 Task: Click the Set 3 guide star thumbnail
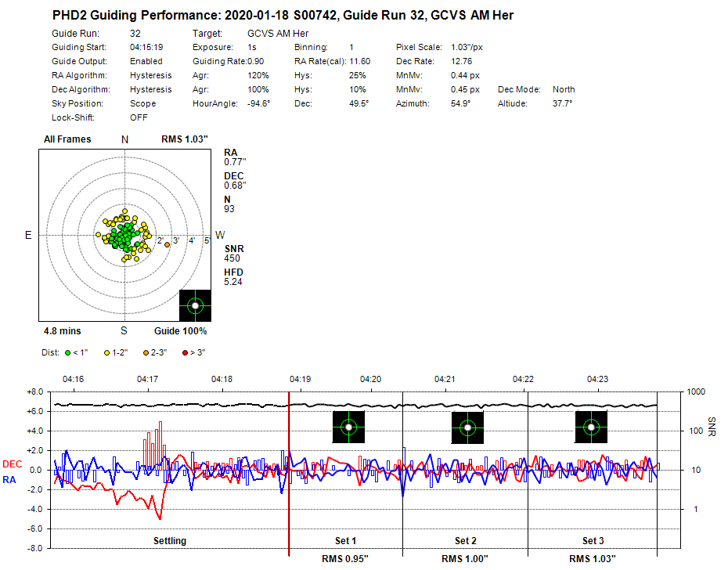(591, 427)
